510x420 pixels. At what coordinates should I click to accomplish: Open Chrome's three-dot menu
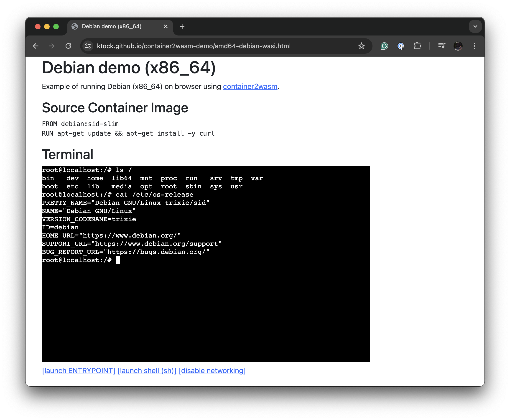474,46
